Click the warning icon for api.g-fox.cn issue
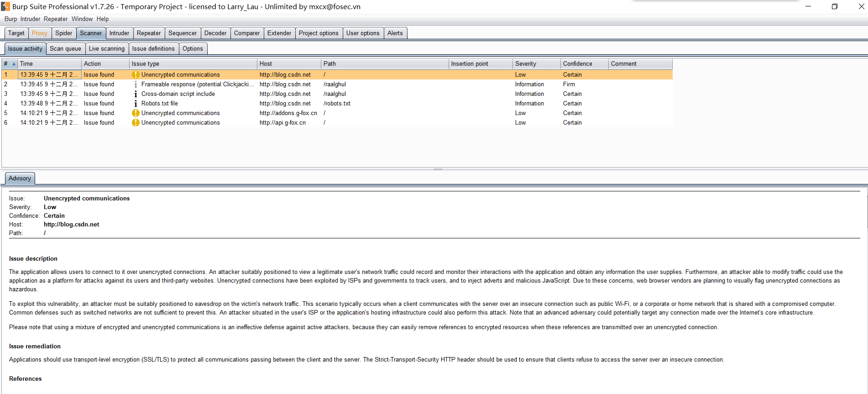Screen dimensions: 868x394 click(136, 122)
